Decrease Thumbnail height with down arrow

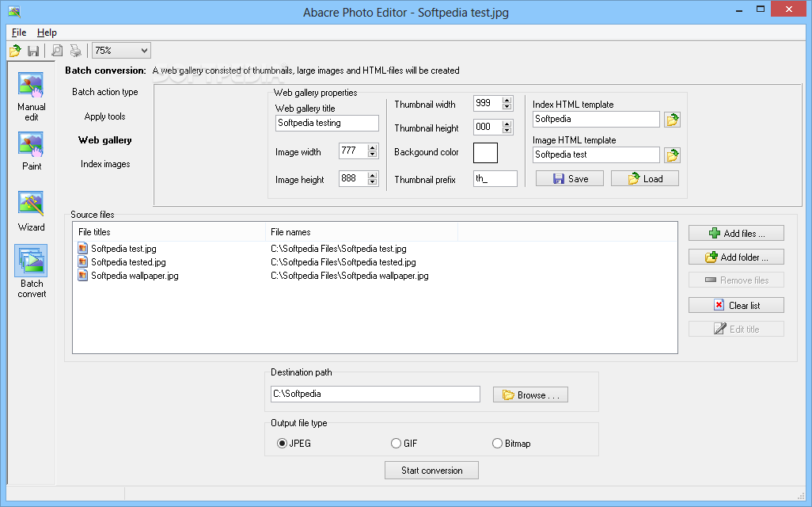point(507,130)
